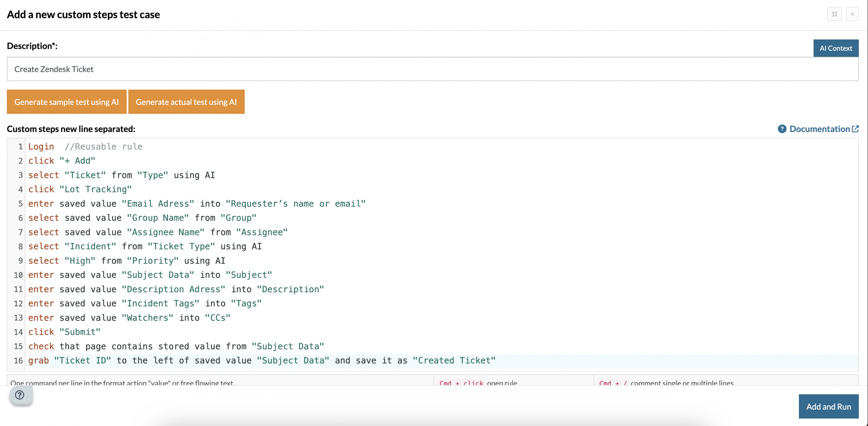Viewport: 868px width, 426px height.
Task: Click "Ticket ID" on line 16
Action: (83, 360)
